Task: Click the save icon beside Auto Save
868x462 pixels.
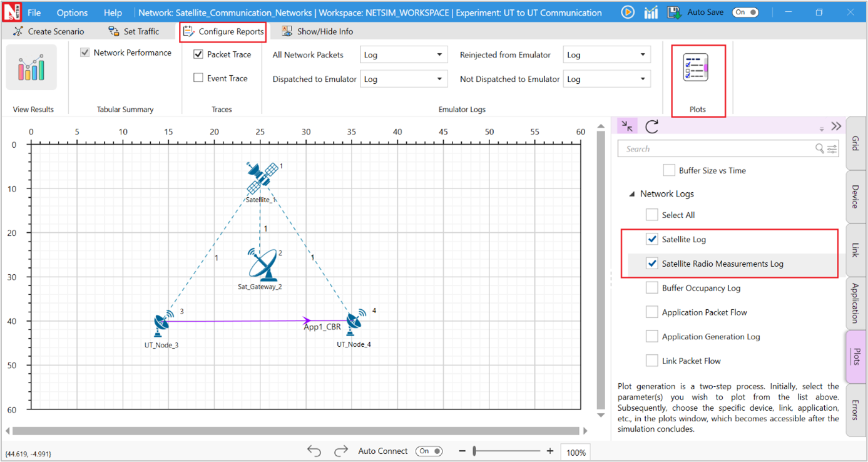Action: [x=674, y=13]
